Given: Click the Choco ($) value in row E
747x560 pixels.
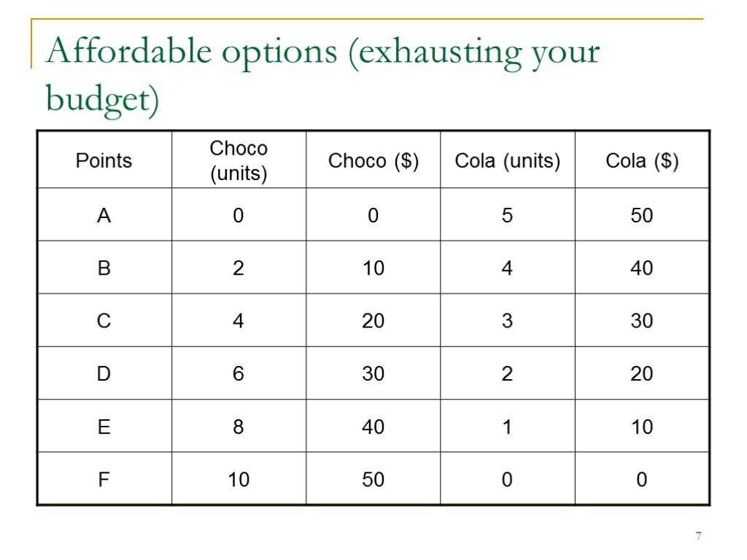Looking at the screenshot, I should click(373, 427).
